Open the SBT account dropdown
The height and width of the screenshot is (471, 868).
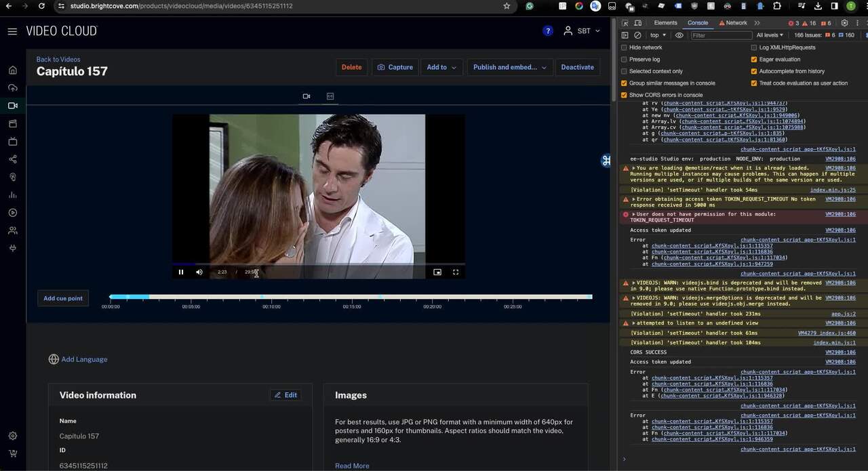pyautogui.click(x=582, y=31)
